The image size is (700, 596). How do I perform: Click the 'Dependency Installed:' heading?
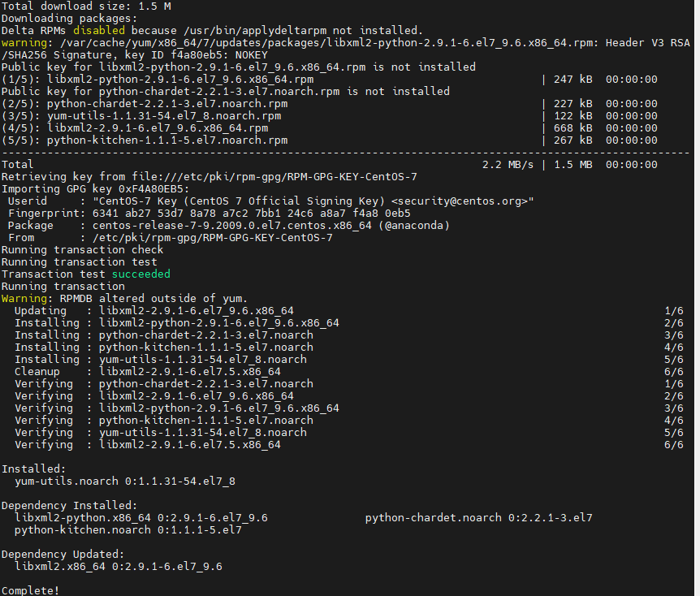tap(69, 505)
